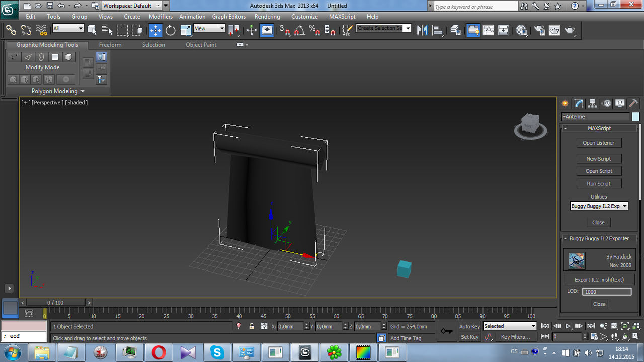Click the New Script button
644x362 pixels.
(599, 159)
